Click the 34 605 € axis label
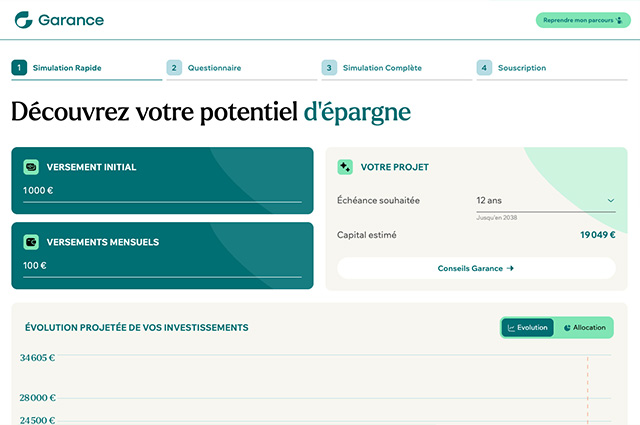The height and width of the screenshot is (425, 640). 38,358
